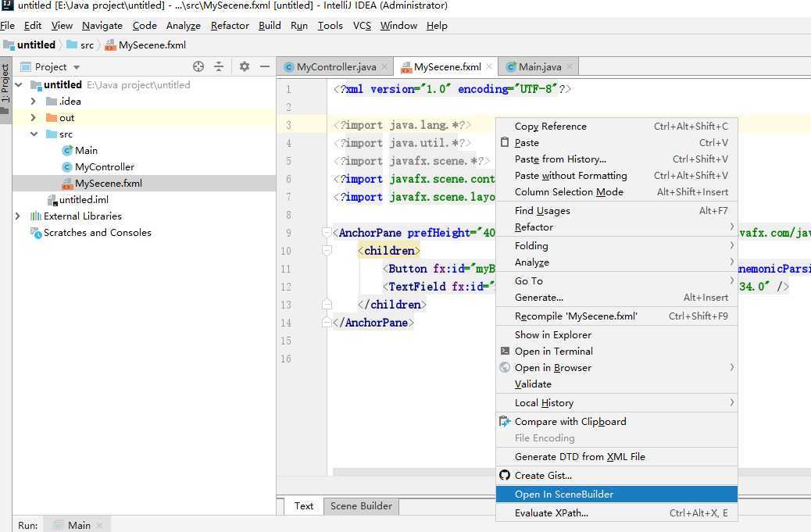Click the Validate menu entry
Viewport: 811px width, 532px height.
(x=616, y=384)
